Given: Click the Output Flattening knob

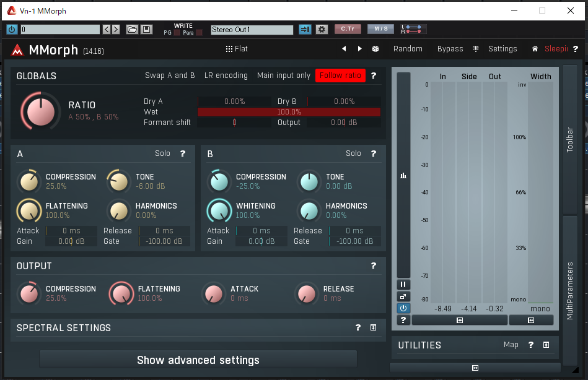Looking at the screenshot, I should 121,294.
